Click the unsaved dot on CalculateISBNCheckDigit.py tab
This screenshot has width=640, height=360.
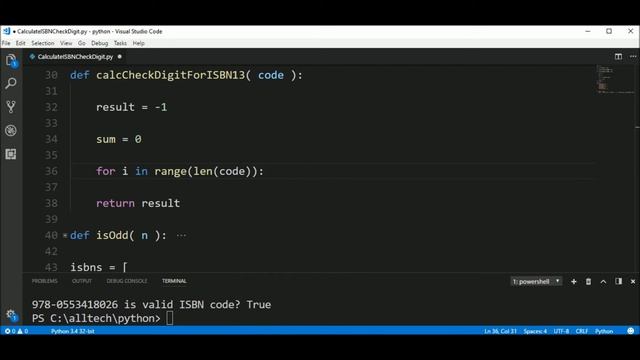coord(120,57)
